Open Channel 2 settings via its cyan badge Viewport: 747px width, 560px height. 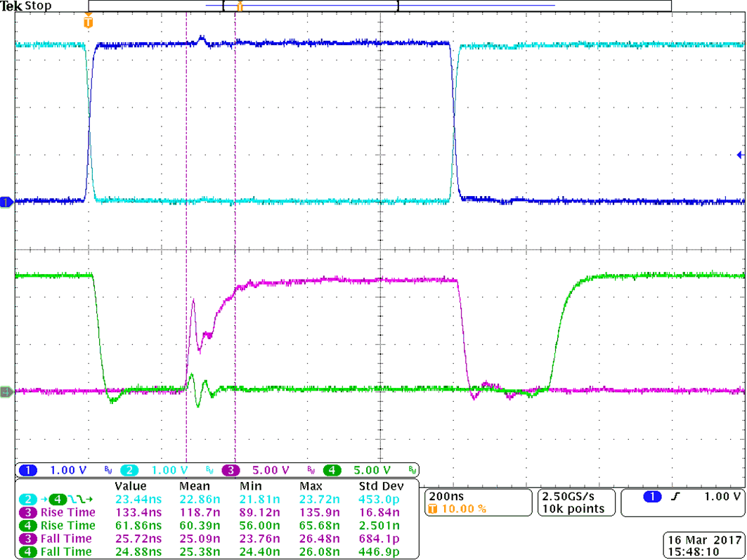[129, 469]
